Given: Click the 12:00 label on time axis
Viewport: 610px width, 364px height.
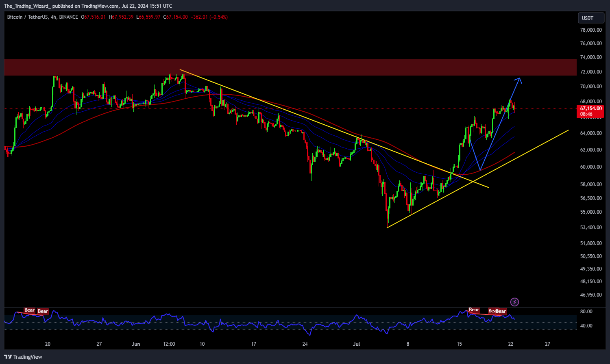Looking at the screenshot, I should 169,344.
